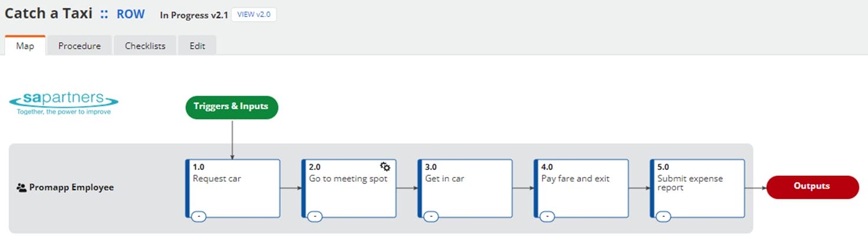Click the gear icon on step 2.0

(385, 167)
